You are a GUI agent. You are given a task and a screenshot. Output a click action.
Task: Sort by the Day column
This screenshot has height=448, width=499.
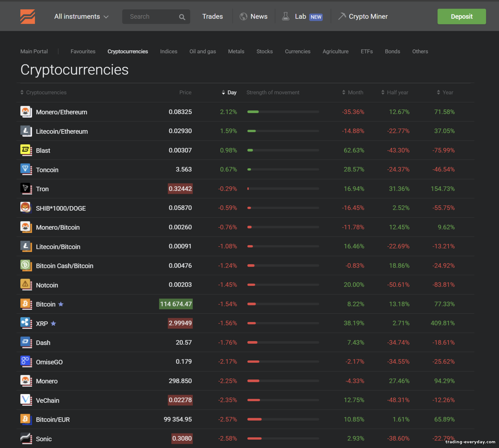click(x=229, y=92)
